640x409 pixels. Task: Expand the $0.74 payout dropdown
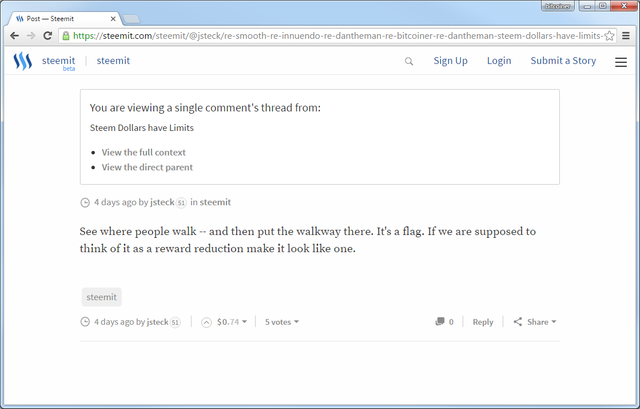click(232, 322)
